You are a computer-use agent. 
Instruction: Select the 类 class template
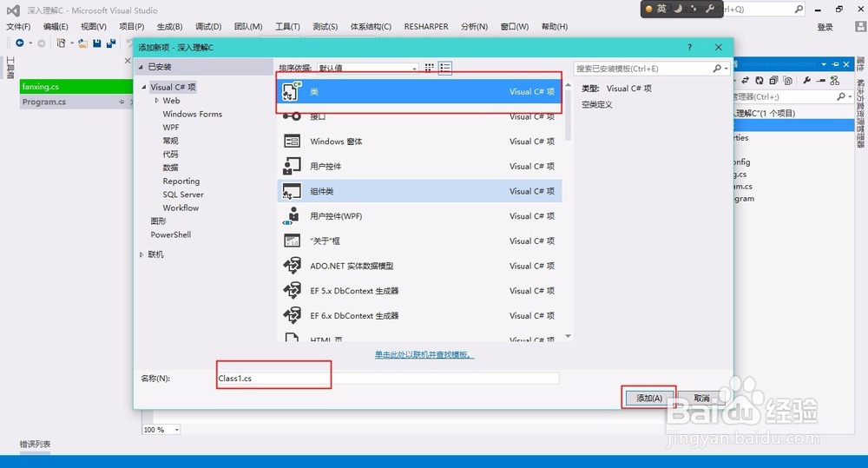tap(419, 91)
